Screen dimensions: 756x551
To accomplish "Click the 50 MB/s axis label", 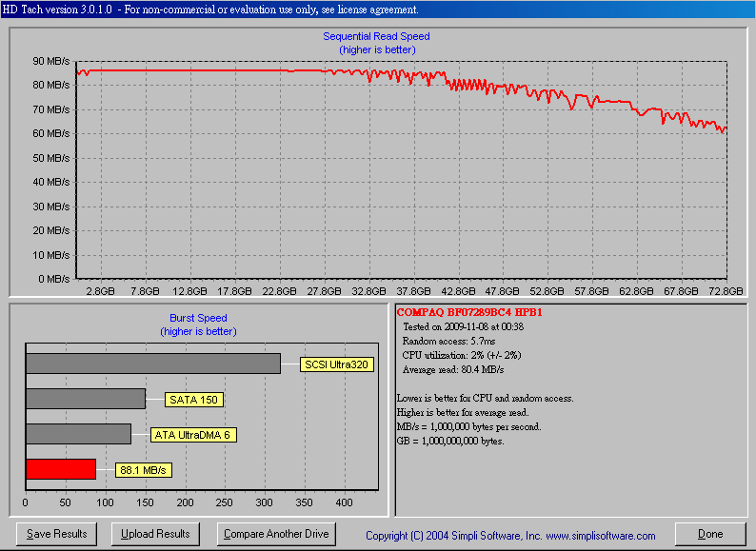I will pos(51,158).
